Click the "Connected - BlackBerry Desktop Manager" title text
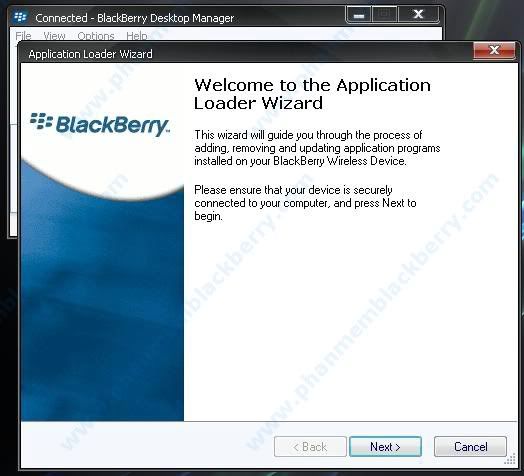Image resolution: width=524 pixels, height=476 pixels. (x=134, y=18)
